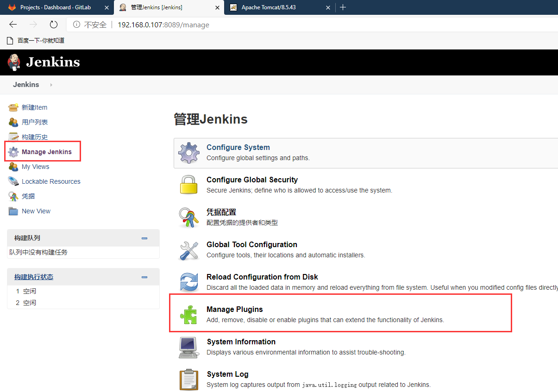Open the 用户列表 link
The image size is (558, 392).
click(x=35, y=122)
